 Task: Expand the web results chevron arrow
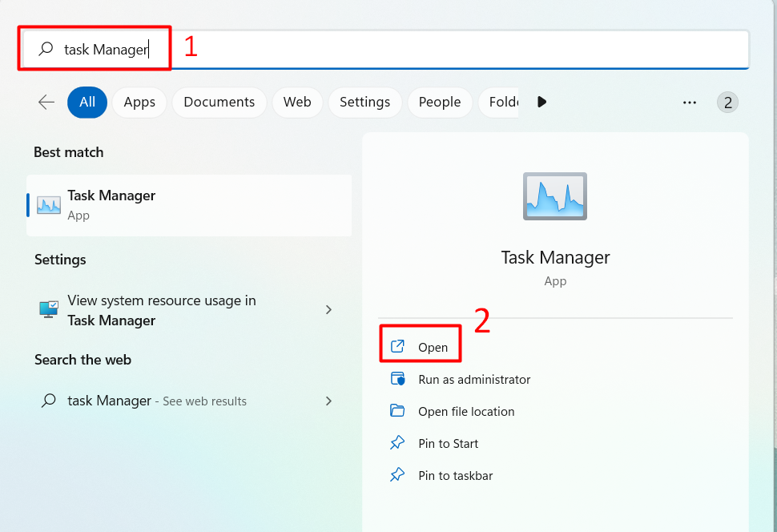pos(328,401)
